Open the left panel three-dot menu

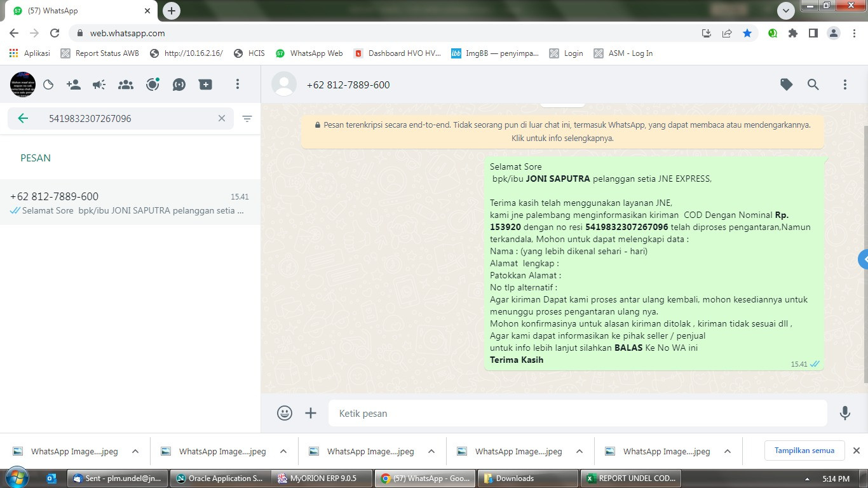tap(238, 85)
